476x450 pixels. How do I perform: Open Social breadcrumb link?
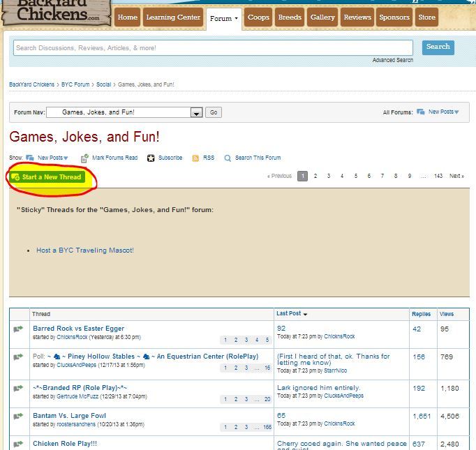coord(103,84)
